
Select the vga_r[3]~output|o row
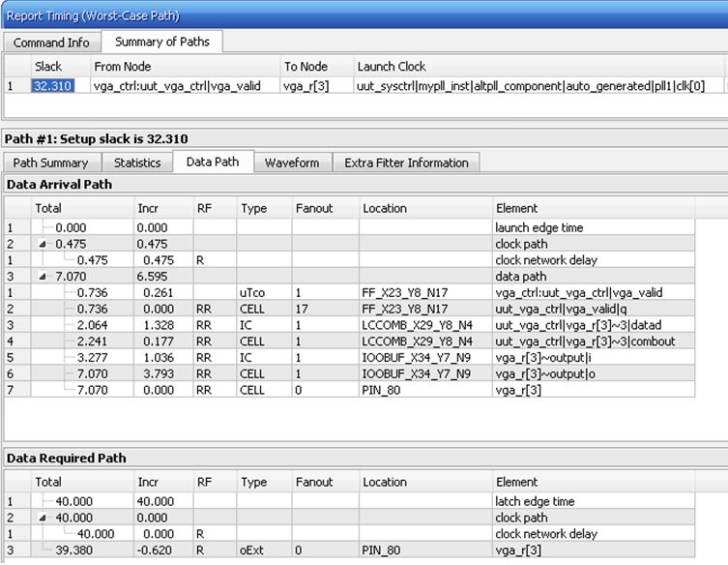tap(350, 374)
